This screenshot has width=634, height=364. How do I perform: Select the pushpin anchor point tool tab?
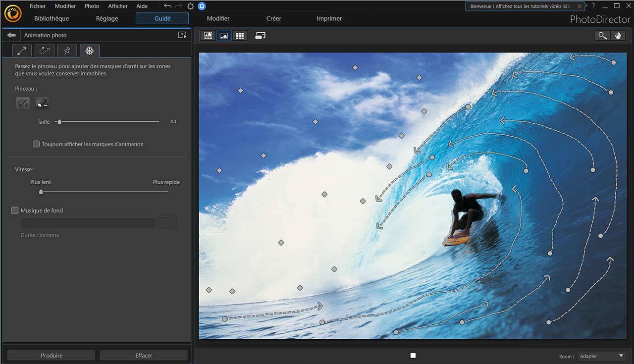(67, 51)
